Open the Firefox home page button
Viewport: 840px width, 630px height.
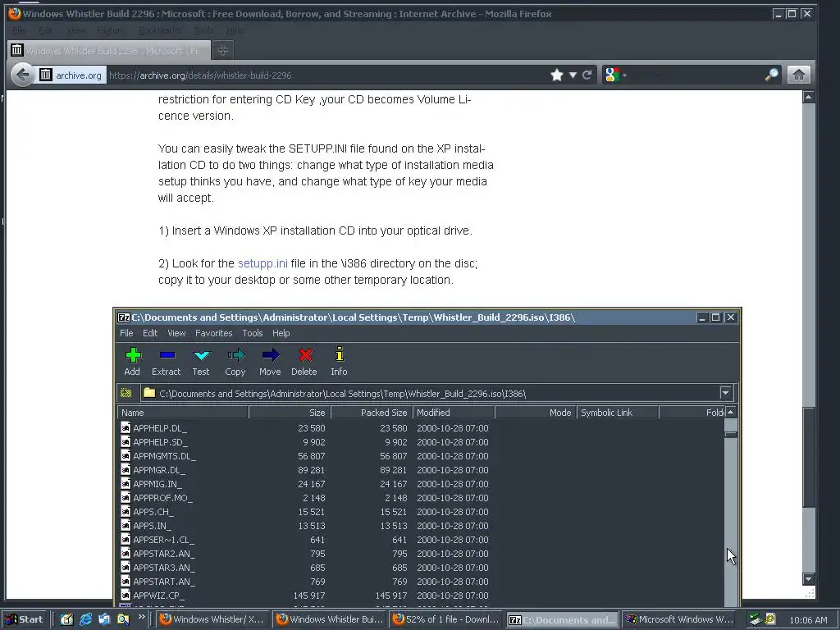pos(798,75)
